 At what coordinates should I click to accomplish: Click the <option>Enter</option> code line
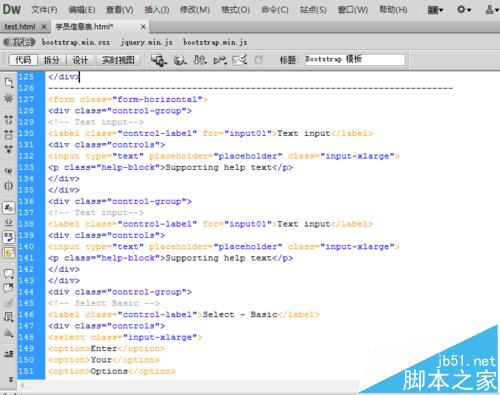click(106, 349)
